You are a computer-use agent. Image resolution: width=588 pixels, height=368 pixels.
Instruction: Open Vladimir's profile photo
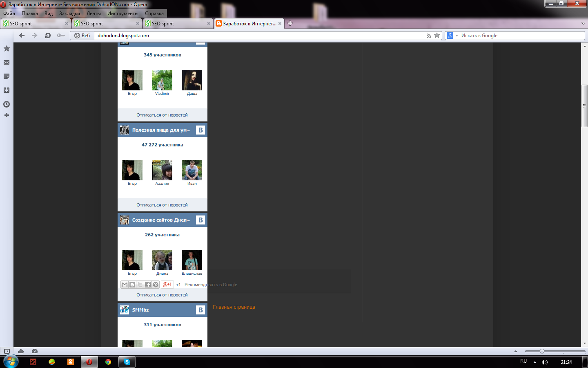(x=162, y=80)
